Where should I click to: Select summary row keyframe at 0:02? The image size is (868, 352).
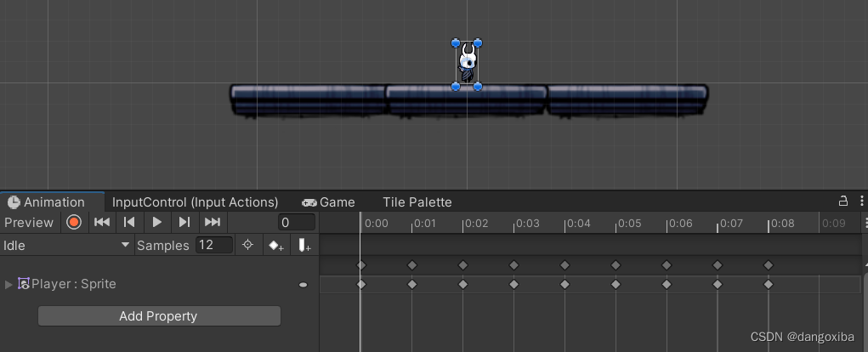[x=462, y=265]
